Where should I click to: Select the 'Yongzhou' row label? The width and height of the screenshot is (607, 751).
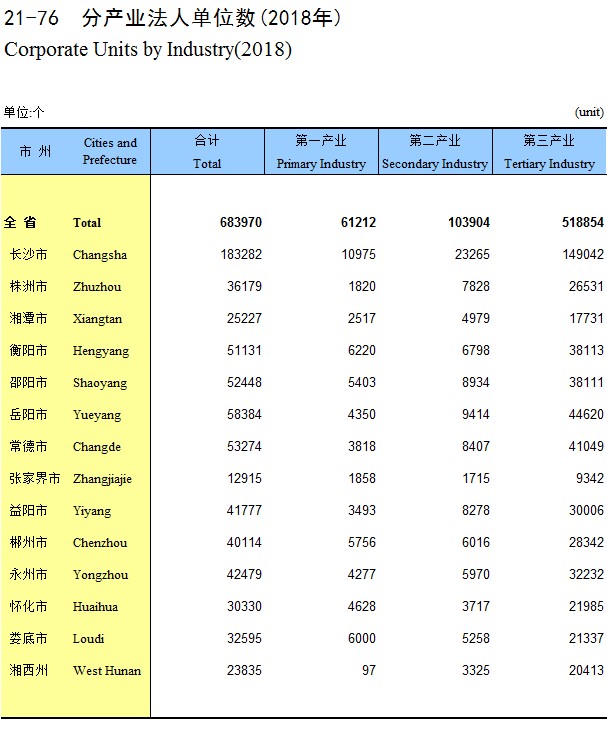[x=100, y=575]
